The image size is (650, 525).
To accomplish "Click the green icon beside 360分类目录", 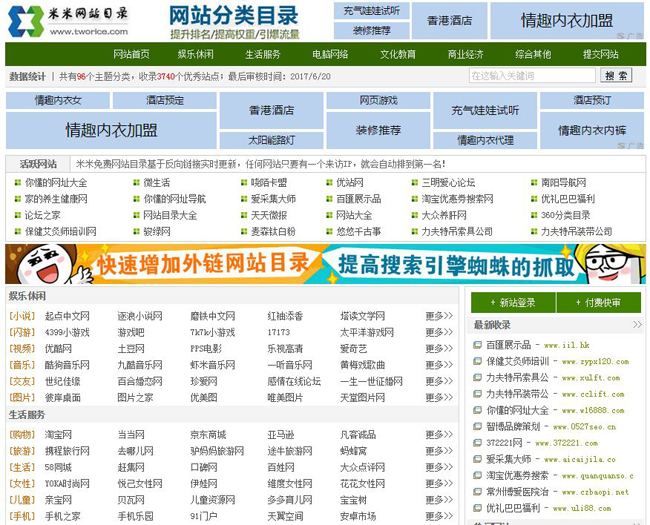I will click(x=534, y=215).
